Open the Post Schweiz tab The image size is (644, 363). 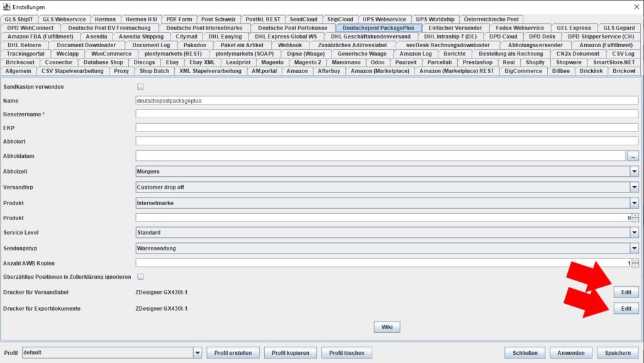point(218,20)
